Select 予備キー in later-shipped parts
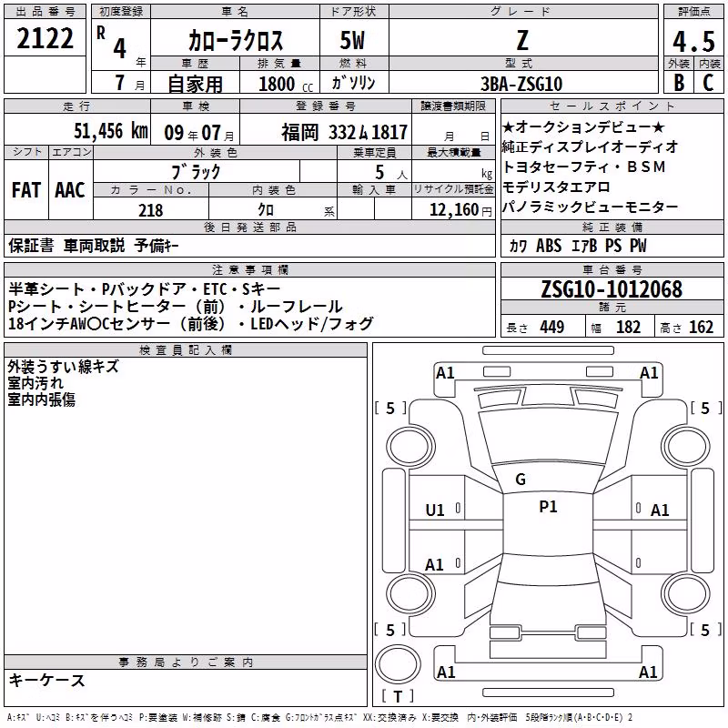This screenshot has height=728, width=728. pos(157,245)
